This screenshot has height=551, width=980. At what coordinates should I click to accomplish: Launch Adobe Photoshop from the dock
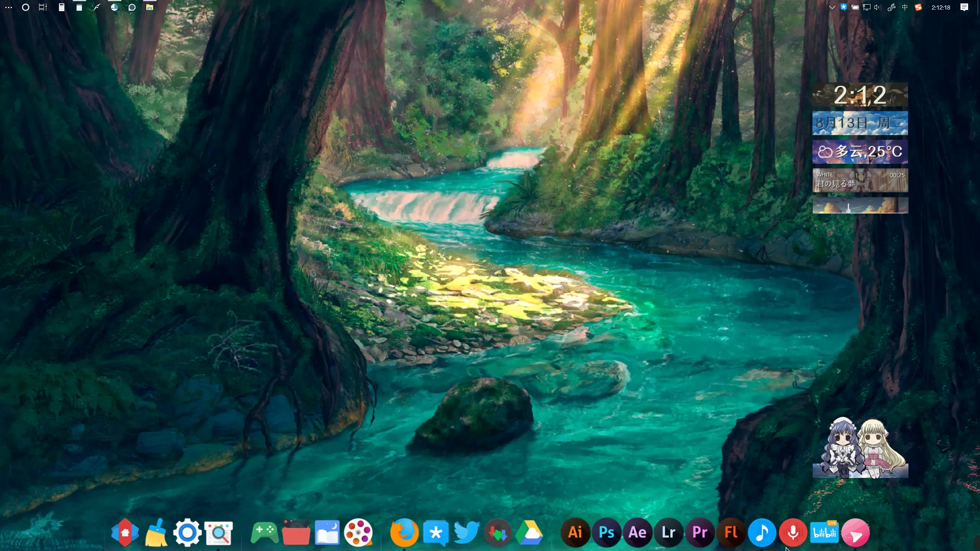606,532
